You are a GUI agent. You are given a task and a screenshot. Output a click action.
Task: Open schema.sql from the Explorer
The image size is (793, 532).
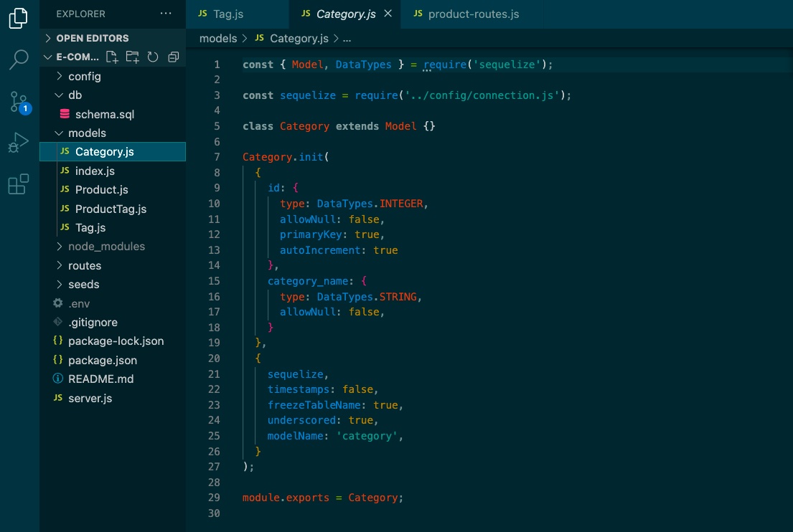click(x=113, y=114)
